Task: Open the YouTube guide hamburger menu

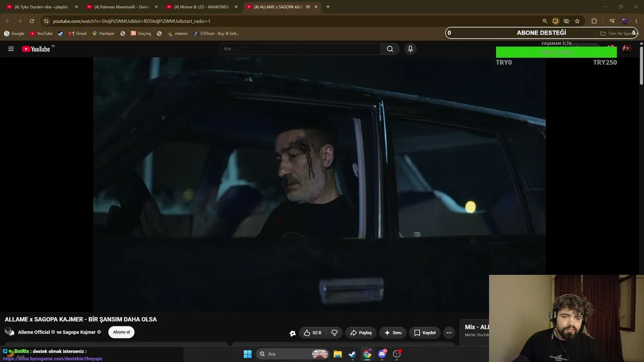Action: pyautogui.click(x=11, y=49)
